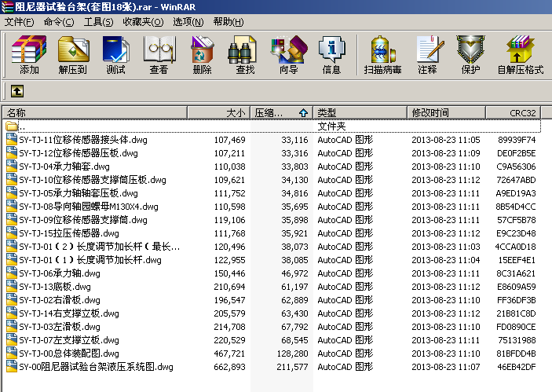
Task: Sort by Name (名称) column header
Action: tap(95, 112)
